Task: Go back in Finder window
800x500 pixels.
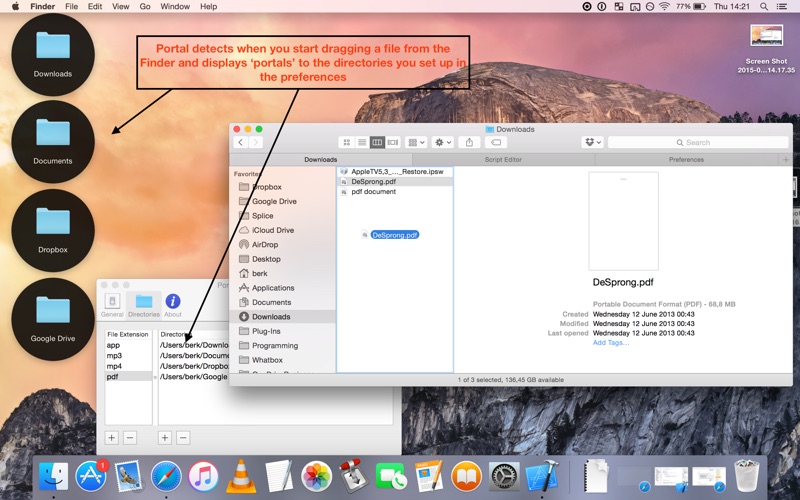Action: point(241,142)
